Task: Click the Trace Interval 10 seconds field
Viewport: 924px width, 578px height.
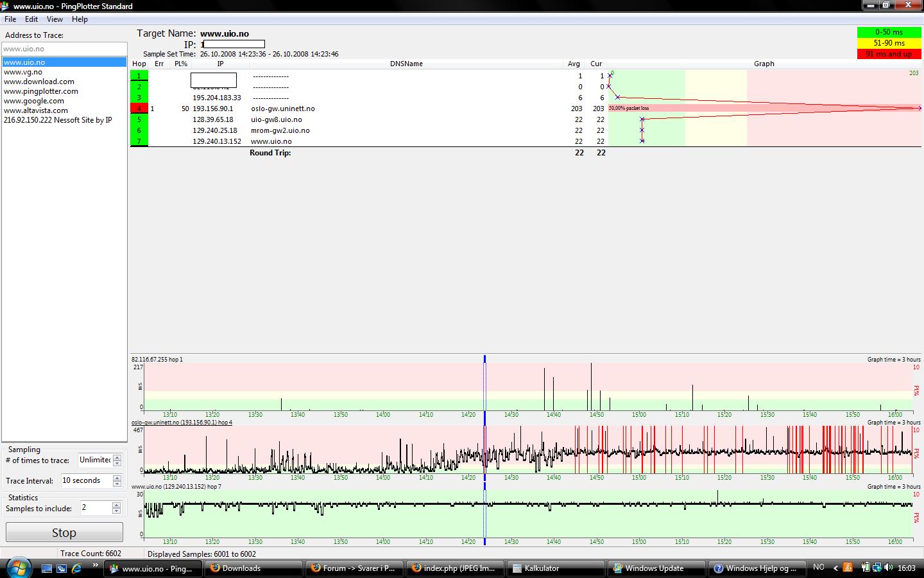Action: [x=87, y=480]
